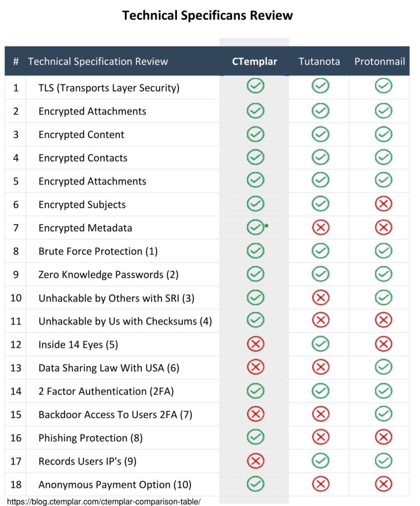The image size is (420, 506).
Task: Click CTemplar's red X for Backdoor Access 2FA
Action: 255,414
